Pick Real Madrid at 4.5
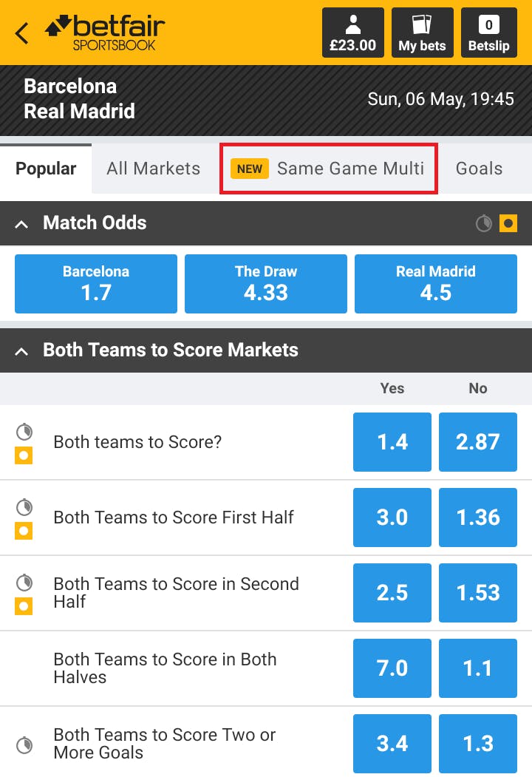 point(436,284)
